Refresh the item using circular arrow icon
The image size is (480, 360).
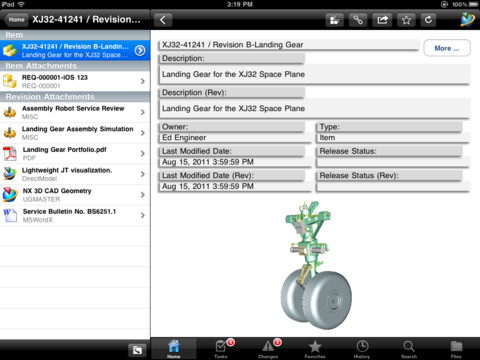(428, 20)
